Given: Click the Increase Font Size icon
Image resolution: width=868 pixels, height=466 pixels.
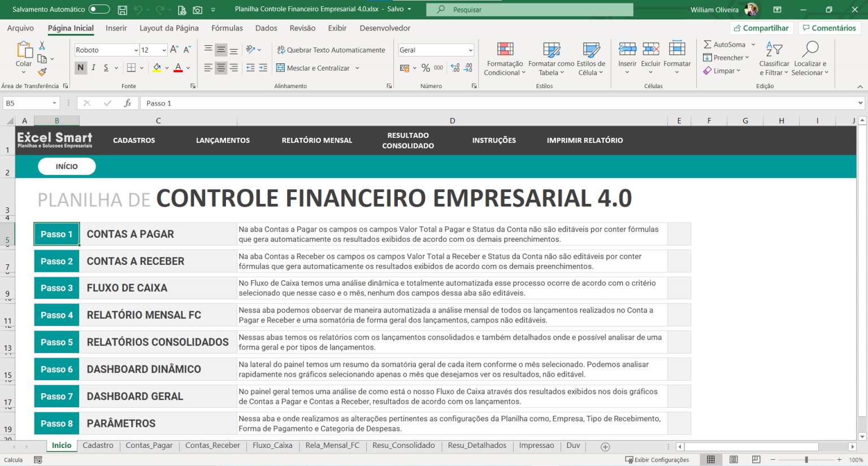Looking at the screenshot, I should (174, 50).
